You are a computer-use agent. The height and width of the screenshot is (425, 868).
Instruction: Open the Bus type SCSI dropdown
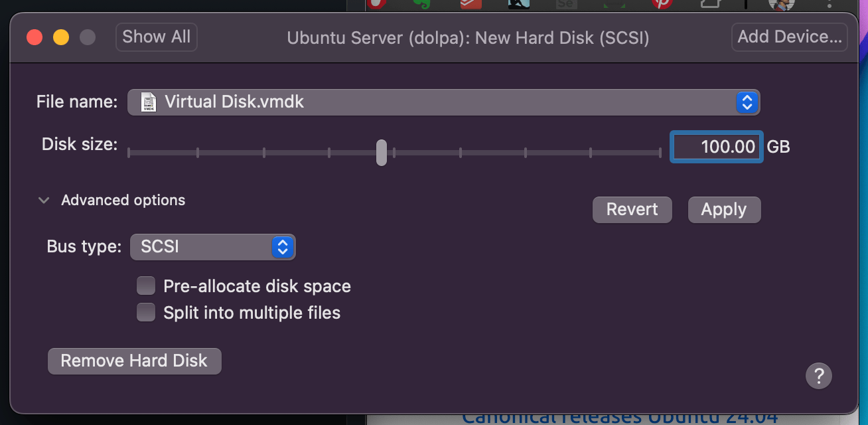282,247
